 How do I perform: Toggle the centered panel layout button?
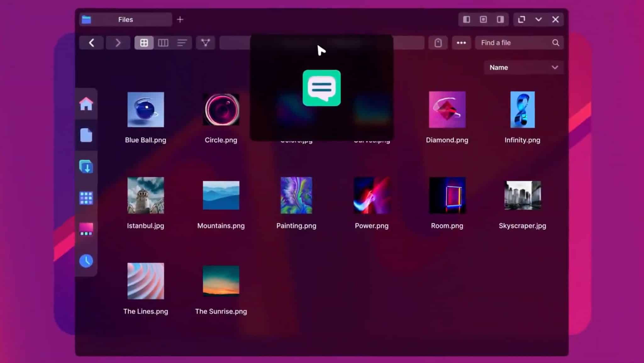tap(483, 19)
